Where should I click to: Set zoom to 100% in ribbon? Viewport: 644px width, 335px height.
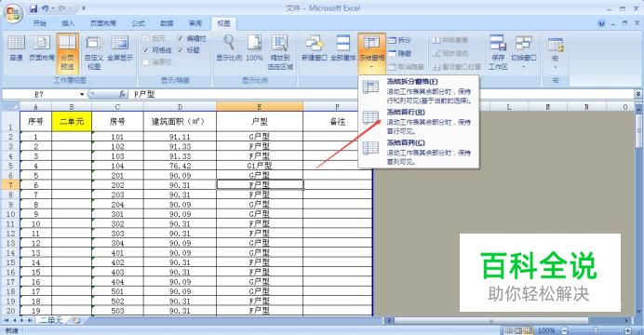(x=254, y=48)
